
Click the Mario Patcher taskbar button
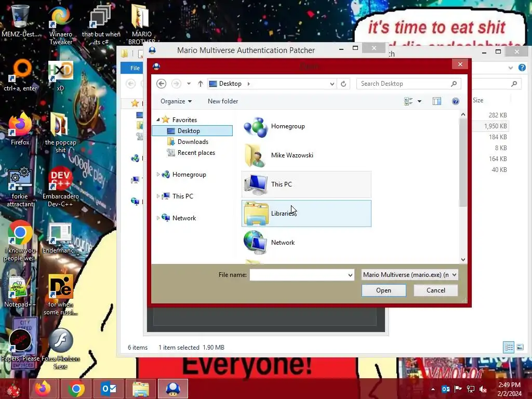(x=172, y=389)
